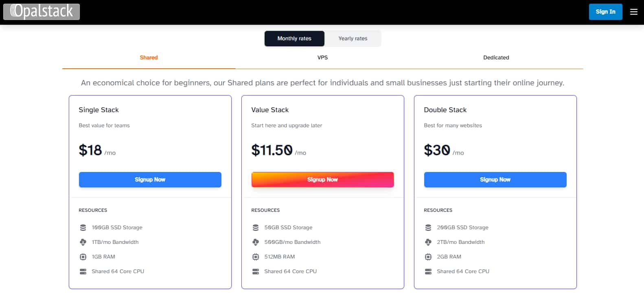Click storage icon next to 200GB SSD Storage
Image resolution: width=644 pixels, height=298 pixels.
[x=428, y=228]
